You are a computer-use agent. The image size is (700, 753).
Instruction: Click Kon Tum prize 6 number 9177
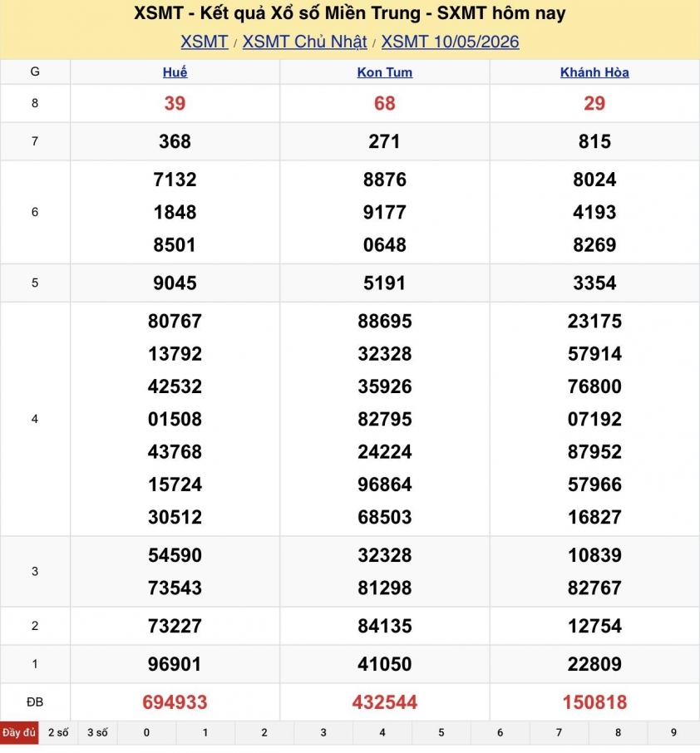[385, 212]
